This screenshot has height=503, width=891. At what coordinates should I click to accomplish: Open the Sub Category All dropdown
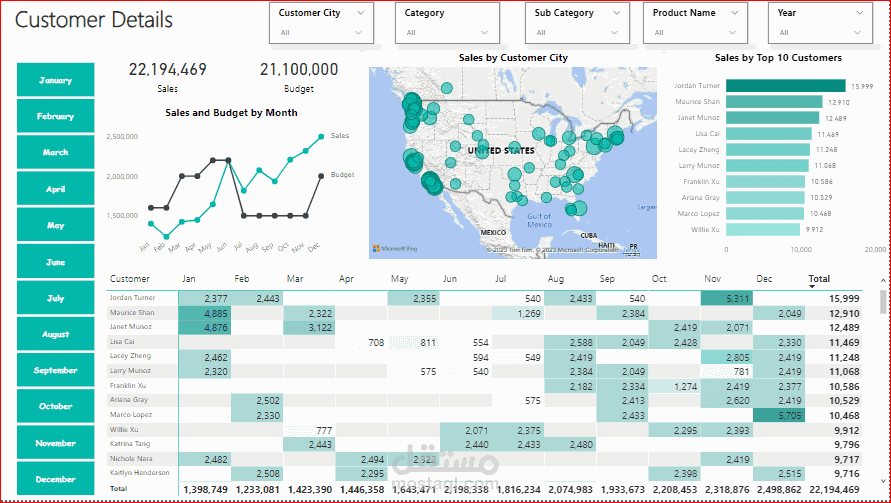[577, 32]
